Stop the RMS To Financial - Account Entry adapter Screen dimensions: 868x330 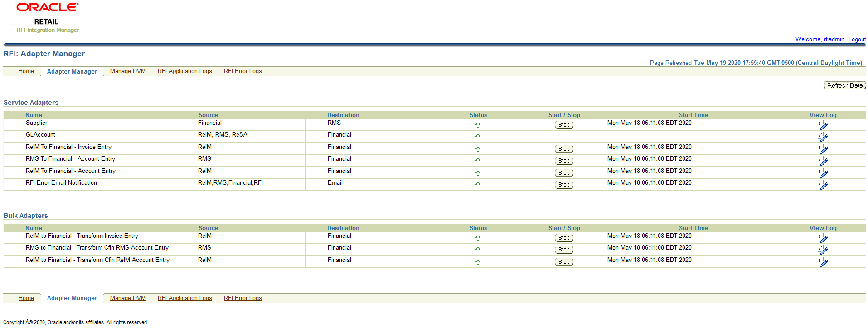pyautogui.click(x=564, y=161)
